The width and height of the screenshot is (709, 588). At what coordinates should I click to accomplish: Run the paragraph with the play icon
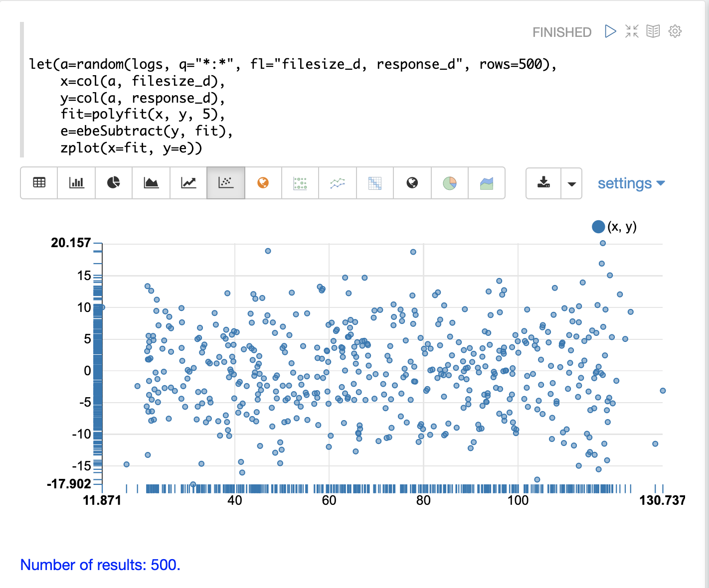[x=610, y=32]
